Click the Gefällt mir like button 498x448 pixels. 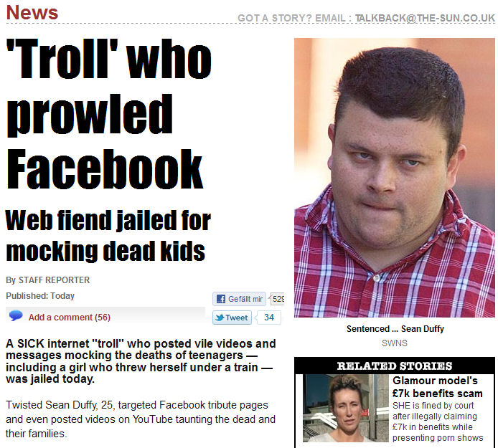(239, 299)
